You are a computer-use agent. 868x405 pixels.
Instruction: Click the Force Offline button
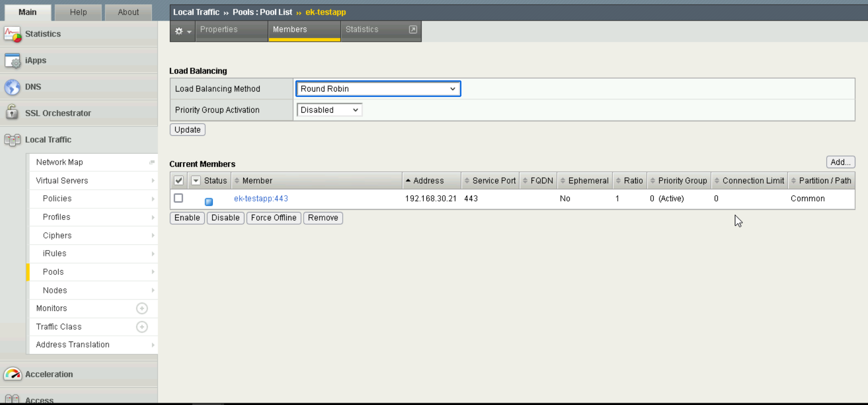[x=273, y=218]
